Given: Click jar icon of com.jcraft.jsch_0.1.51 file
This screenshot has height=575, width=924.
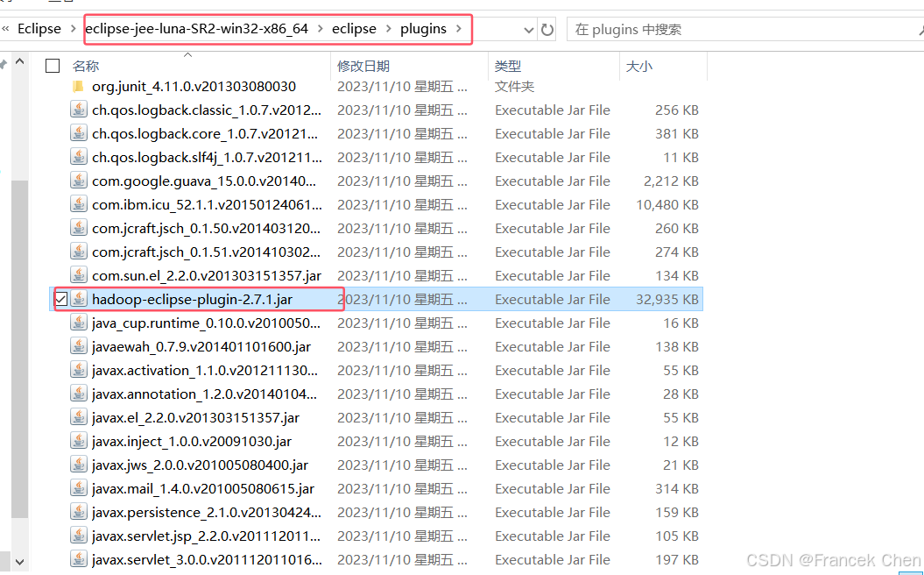Looking at the screenshot, I should pos(78,252).
